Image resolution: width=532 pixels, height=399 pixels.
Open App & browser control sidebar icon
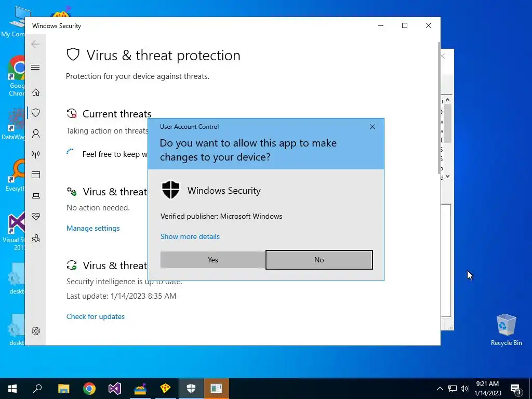point(36,175)
